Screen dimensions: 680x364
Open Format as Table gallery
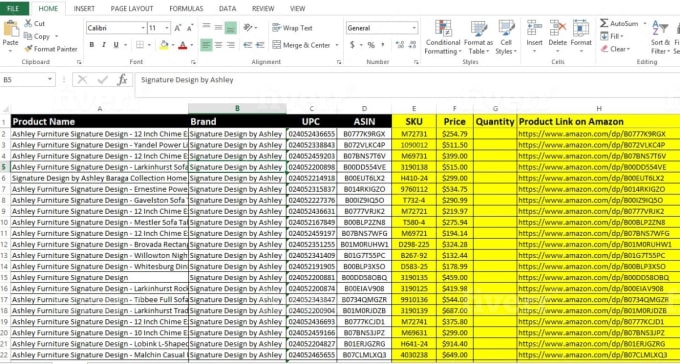coord(478,37)
